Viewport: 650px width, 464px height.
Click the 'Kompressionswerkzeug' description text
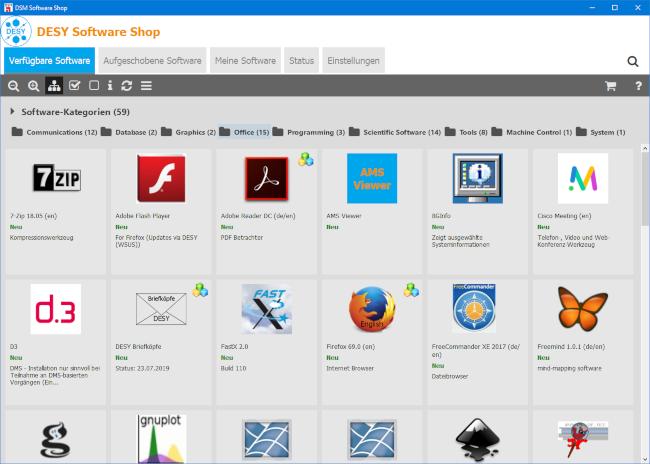pyautogui.click(x=41, y=238)
